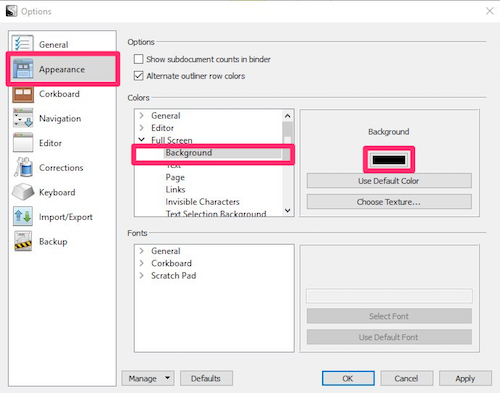Select Text Selection Background color item
The height and width of the screenshot is (393, 500).
pyautogui.click(x=216, y=213)
